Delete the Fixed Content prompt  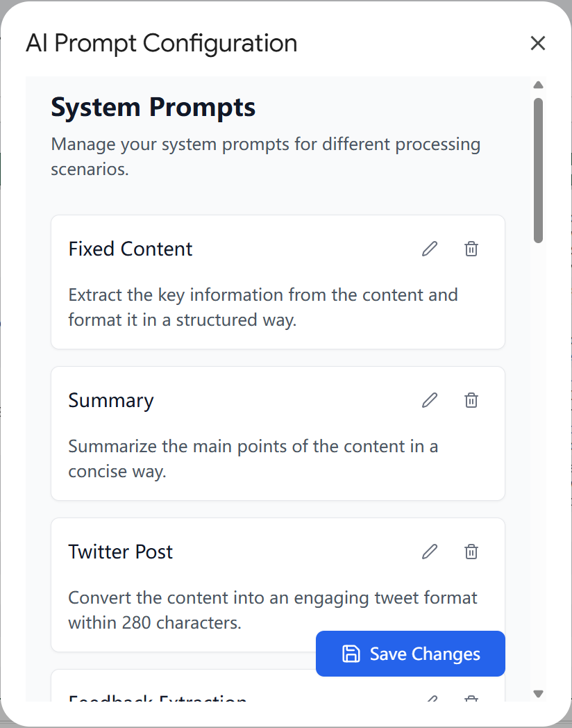(471, 249)
